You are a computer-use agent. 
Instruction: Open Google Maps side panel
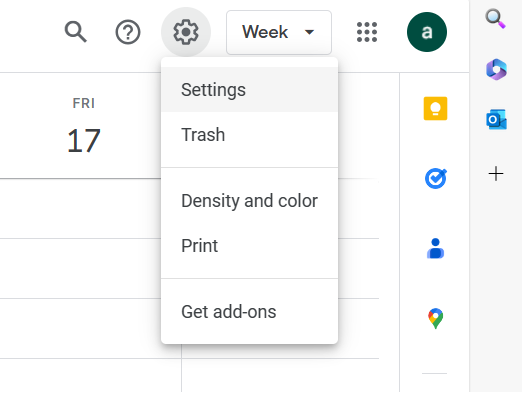(435, 318)
